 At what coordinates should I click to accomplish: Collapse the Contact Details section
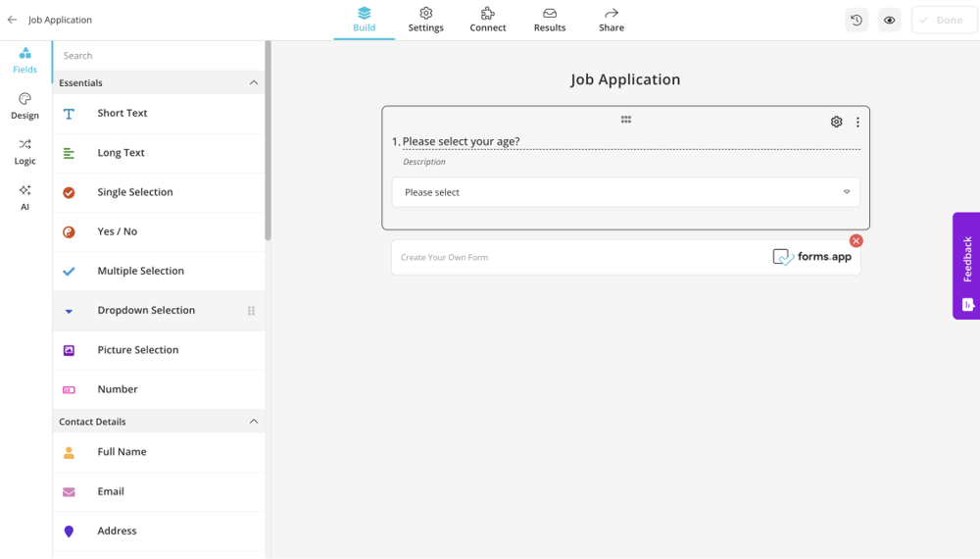click(253, 422)
